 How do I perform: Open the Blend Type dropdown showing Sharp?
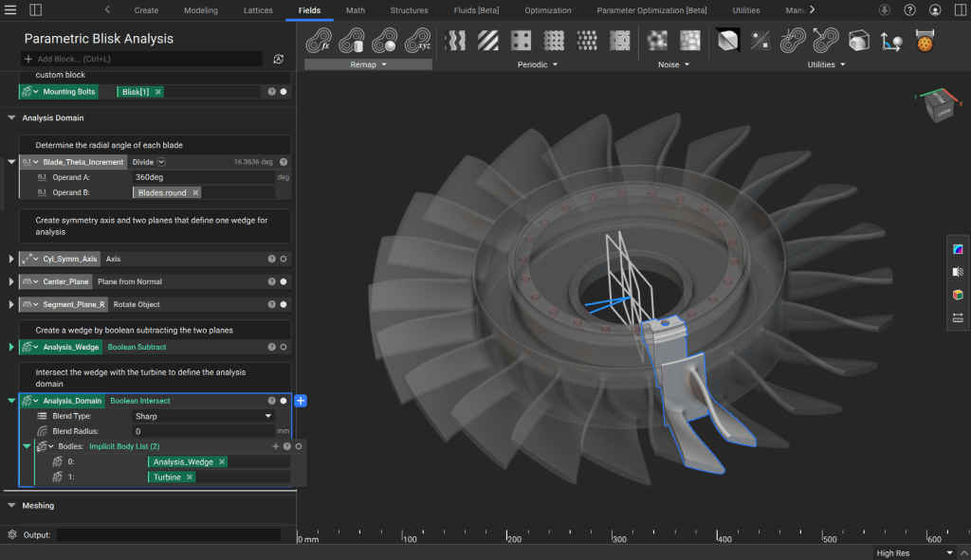[x=202, y=416]
